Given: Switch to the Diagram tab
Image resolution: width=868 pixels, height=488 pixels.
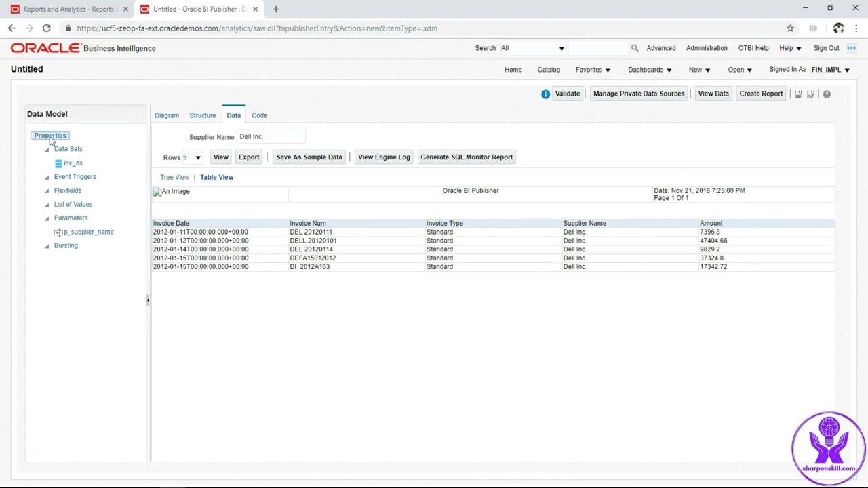Looking at the screenshot, I should click(x=167, y=115).
